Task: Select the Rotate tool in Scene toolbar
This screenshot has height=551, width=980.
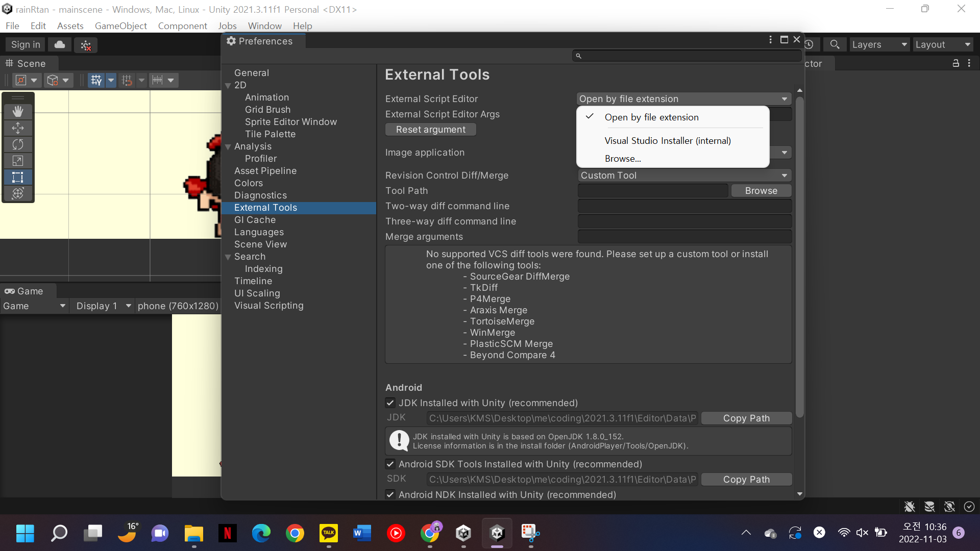Action: pos(18,144)
